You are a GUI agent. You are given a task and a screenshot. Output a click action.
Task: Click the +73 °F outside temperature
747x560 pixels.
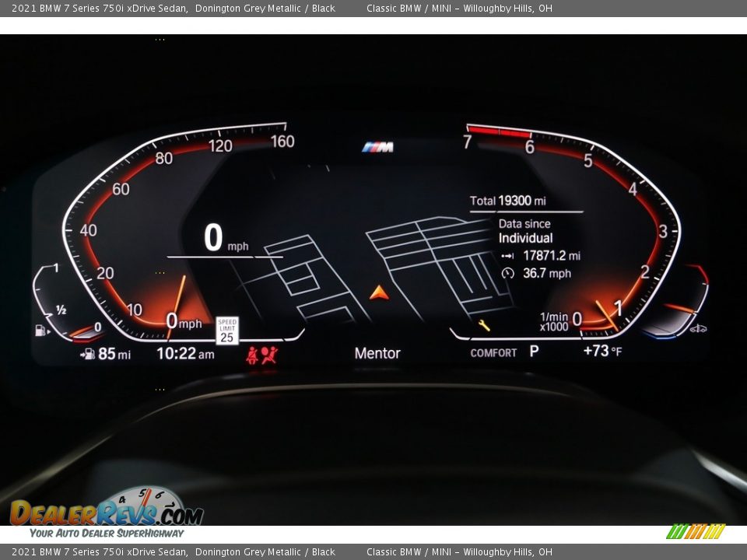click(602, 351)
